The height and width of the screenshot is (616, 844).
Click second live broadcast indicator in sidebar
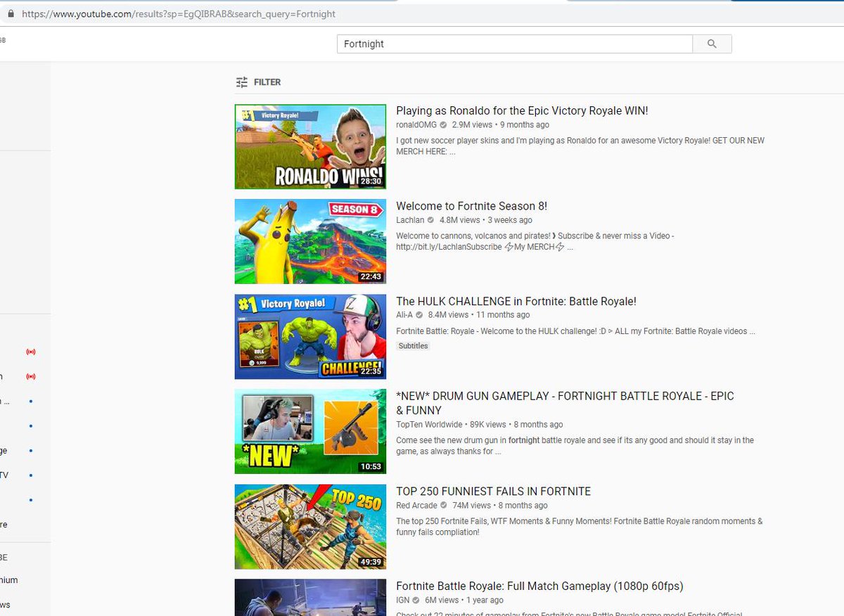click(x=30, y=376)
